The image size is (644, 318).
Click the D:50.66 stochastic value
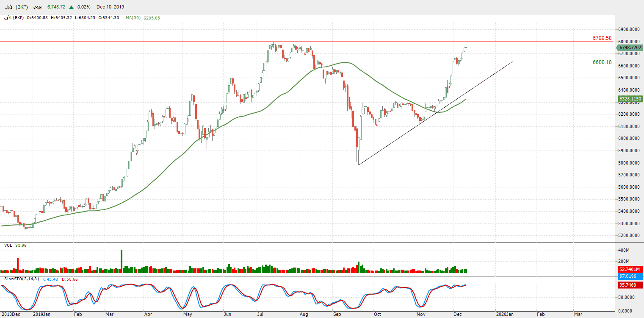[x=69, y=279]
